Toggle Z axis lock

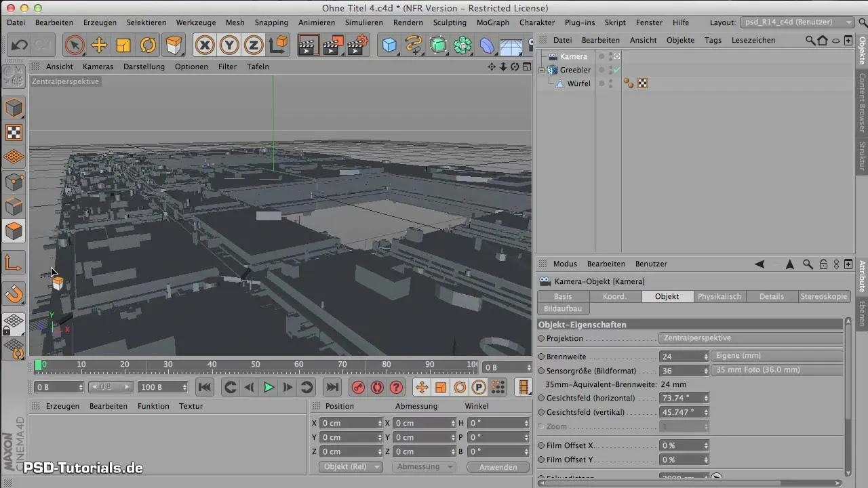pyautogui.click(x=253, y=45)
